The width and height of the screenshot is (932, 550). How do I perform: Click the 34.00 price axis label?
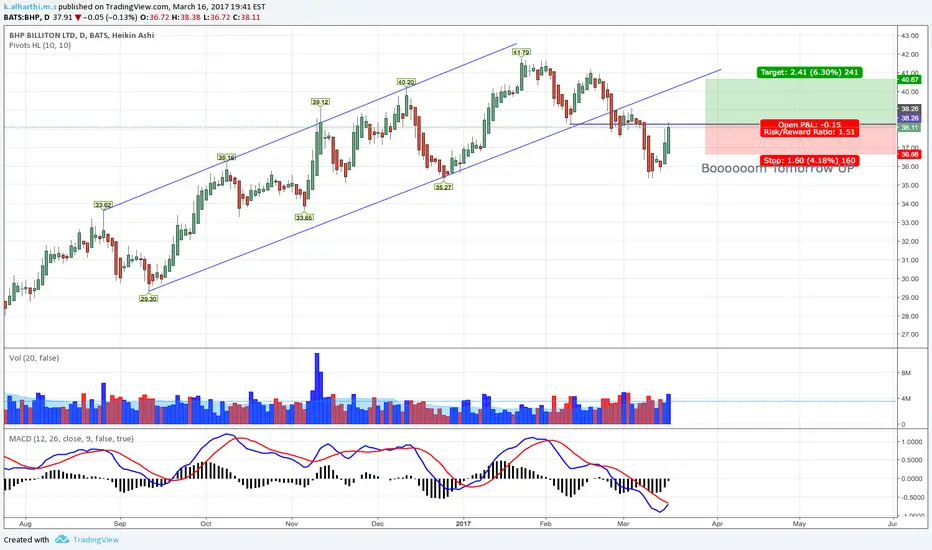(909, 204)
